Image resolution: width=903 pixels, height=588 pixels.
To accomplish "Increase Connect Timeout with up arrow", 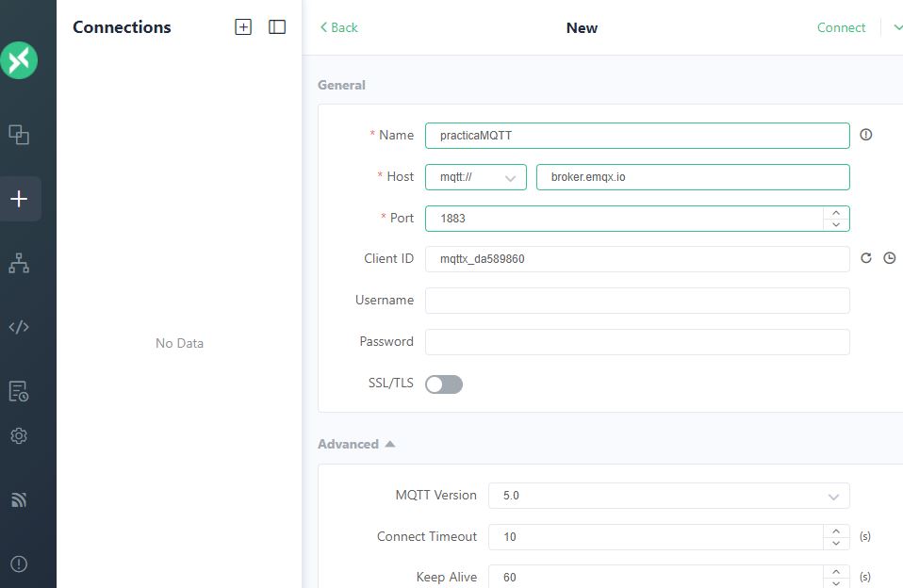I will pos(836,531).
